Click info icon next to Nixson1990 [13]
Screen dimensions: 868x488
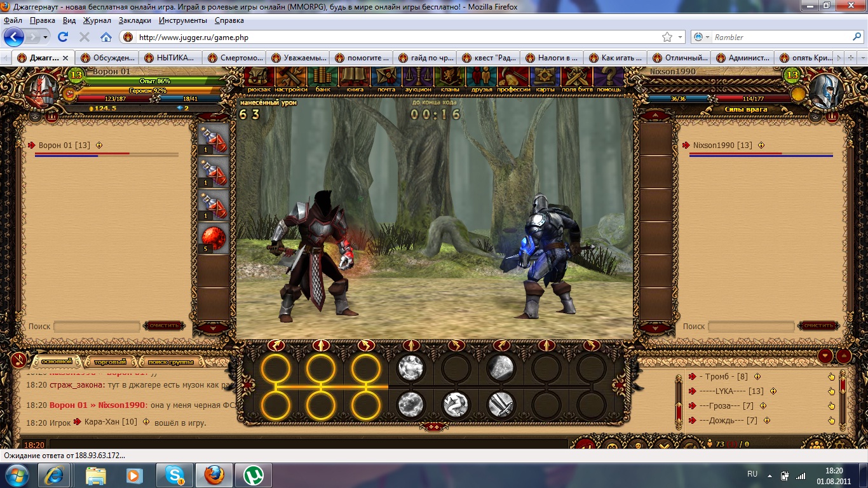pos(761,146)
